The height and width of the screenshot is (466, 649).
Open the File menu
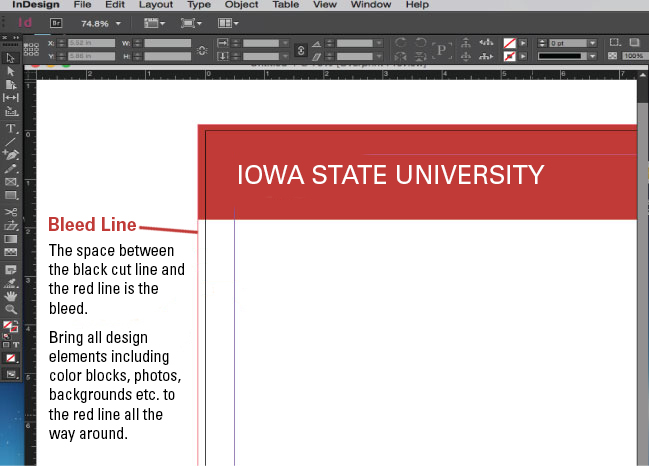(x=82, y=5)
